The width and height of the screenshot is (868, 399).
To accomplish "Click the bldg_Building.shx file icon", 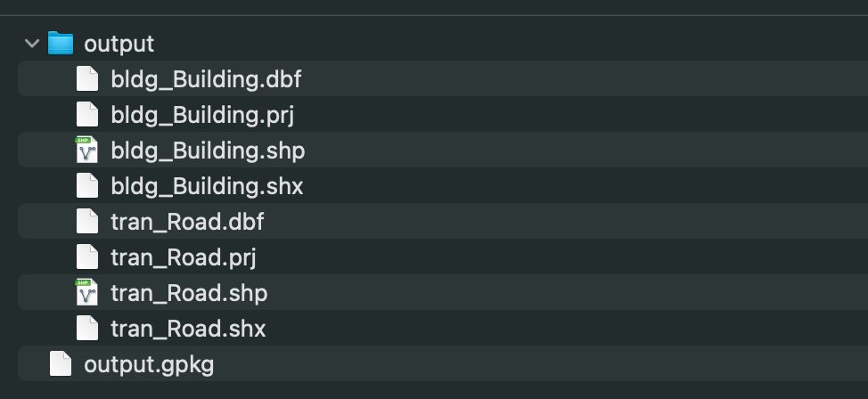I will point(86,186).
